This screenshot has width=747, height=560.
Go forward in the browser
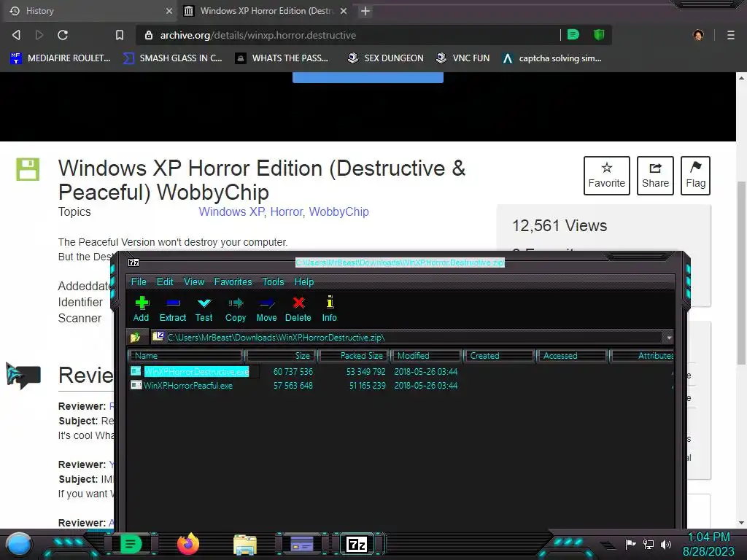tap(39, 35)
